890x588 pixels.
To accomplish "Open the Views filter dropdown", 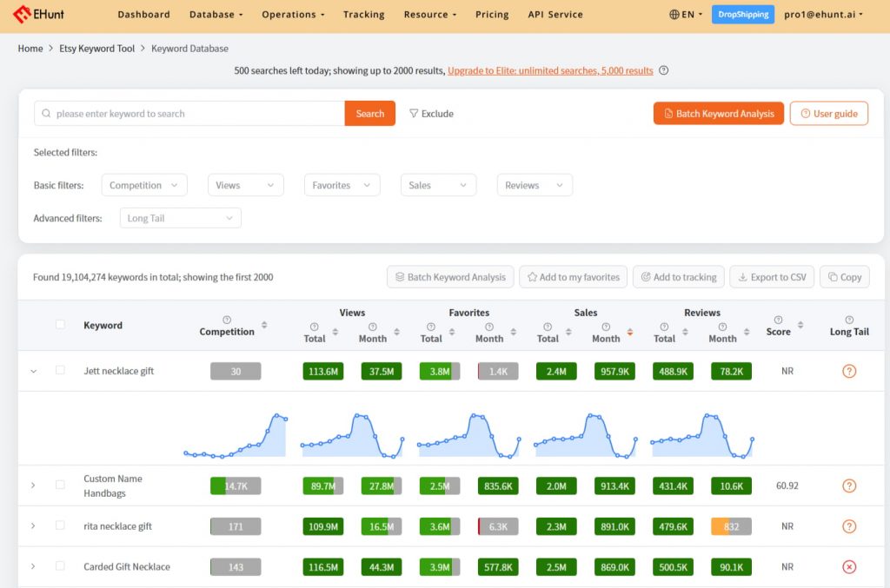I will [246, 185].
